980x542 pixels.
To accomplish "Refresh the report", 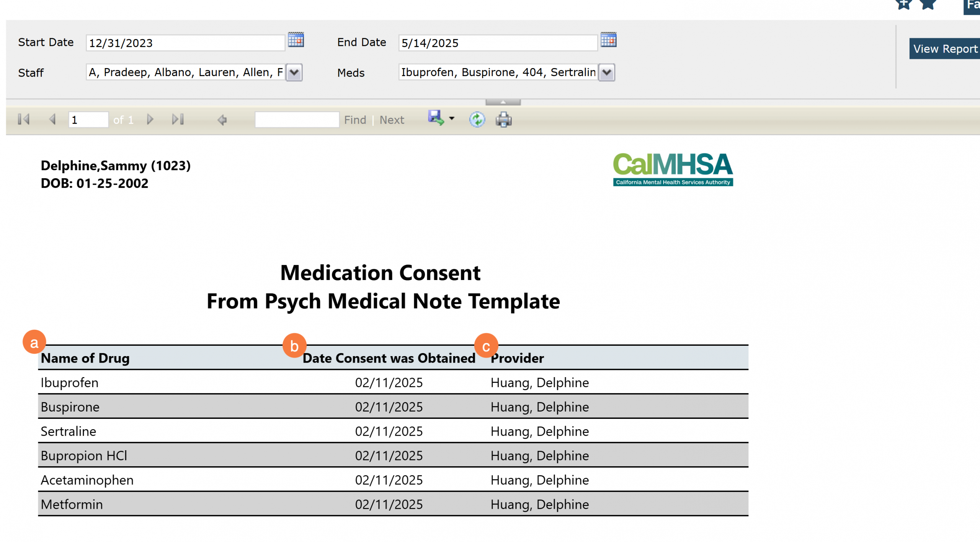I will tap(477, 120).
